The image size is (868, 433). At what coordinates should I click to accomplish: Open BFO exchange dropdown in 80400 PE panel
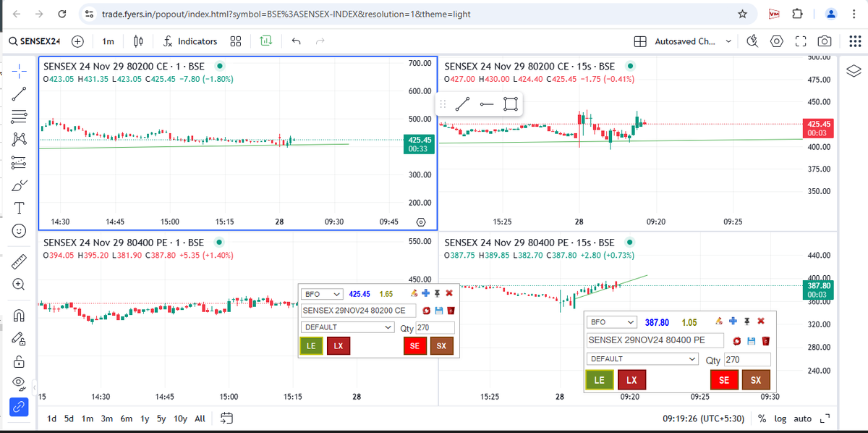tap(612, 322)
